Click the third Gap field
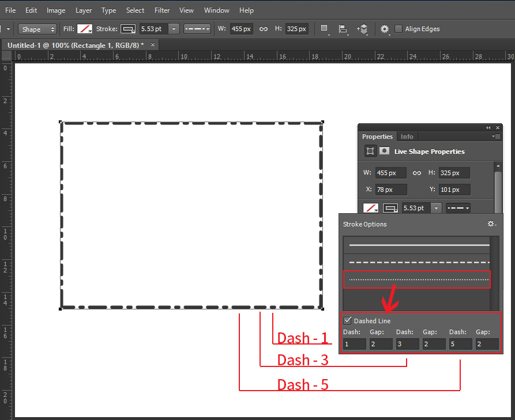The height and width of the screenshot is (420, 515). pyautogui.click(x=487, y=344)
